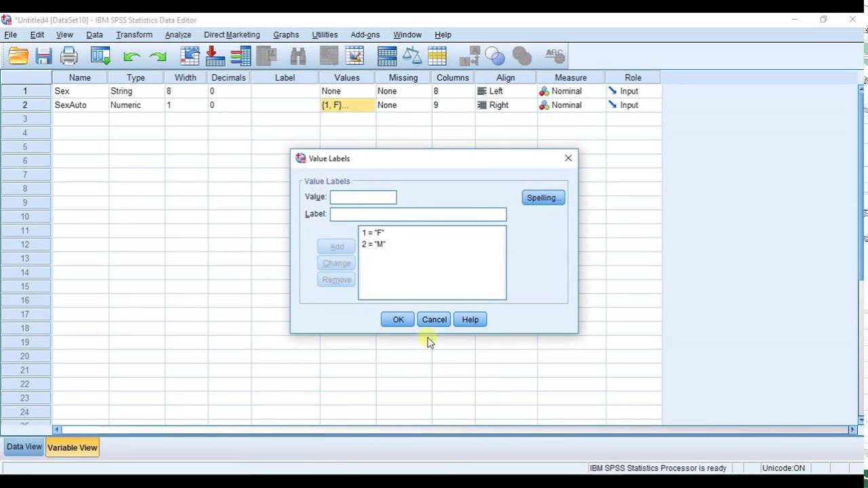Viewport: 868px width, 488px height.
Task: Click the Show all variables icon
Action: pos(521,56)
